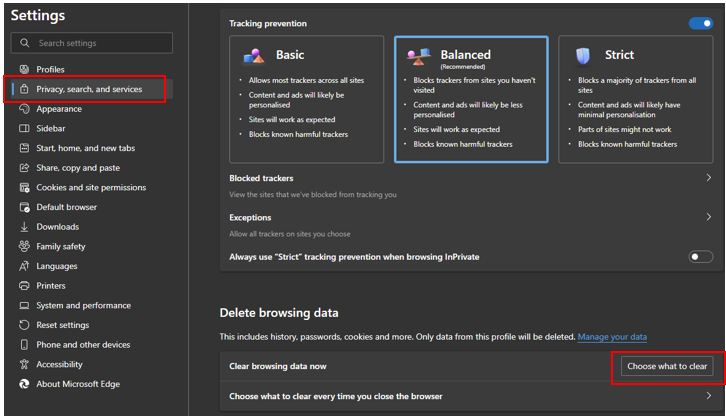This screenshot has height=416, width=726.
Task: Open Family safety settings
Action: tap(61, 246)
